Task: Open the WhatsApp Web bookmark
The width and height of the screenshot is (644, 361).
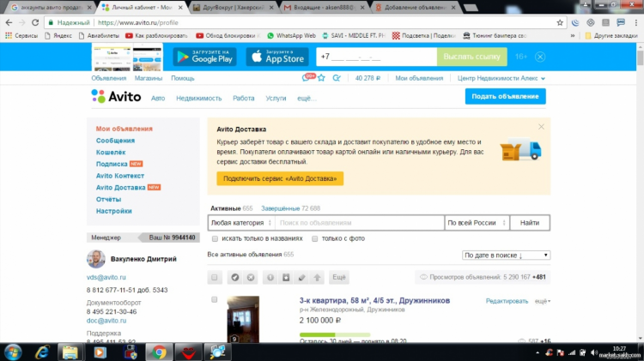Action: click(x=291, y=36)
